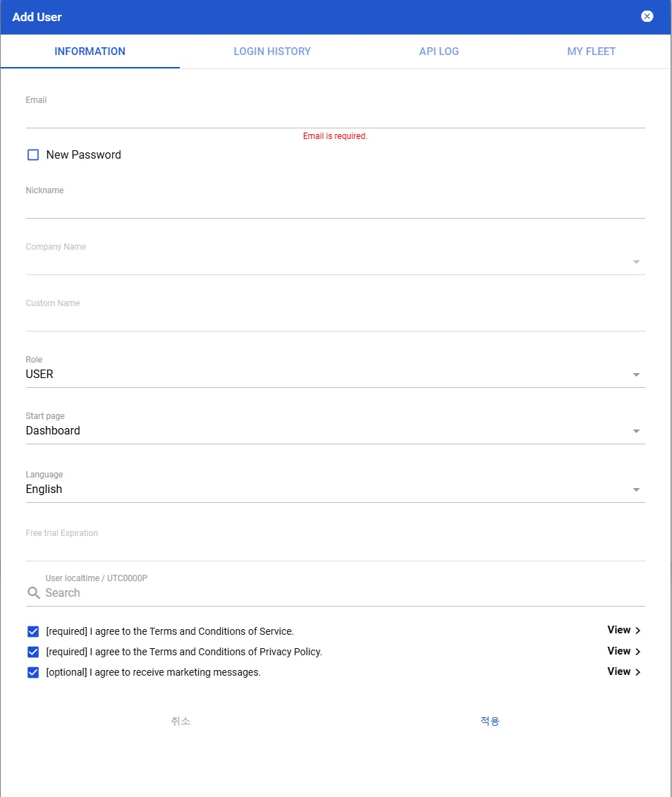Expand the Start page dropdown
This screenshot has height=797, width=672.
pos(335,431)
